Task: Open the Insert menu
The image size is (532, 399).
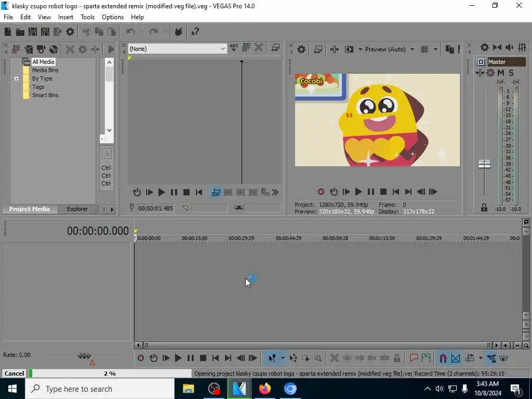Action: tap(65, 17)
